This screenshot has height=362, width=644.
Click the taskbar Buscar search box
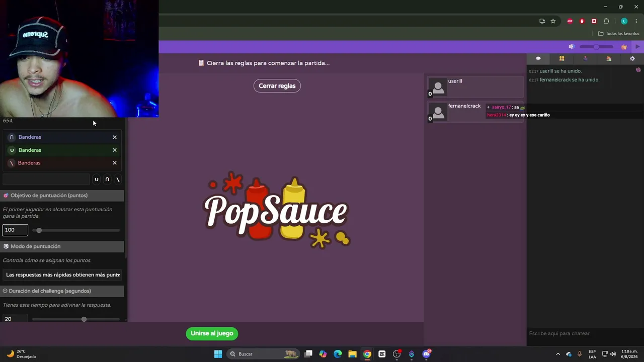click(263, 354)
